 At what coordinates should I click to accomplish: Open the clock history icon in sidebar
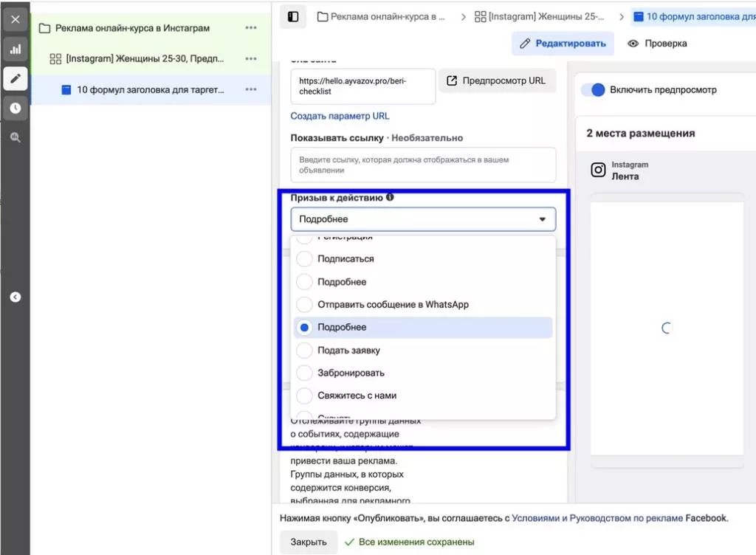(16, 108)
